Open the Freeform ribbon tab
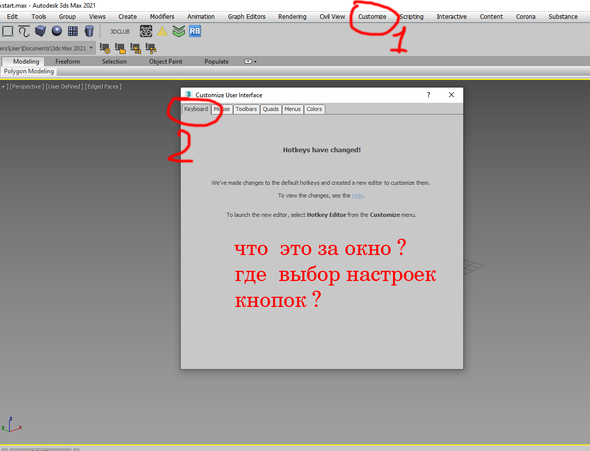This screenshot has height=451, width=590. pyautogui.click(x=68, y=61)
